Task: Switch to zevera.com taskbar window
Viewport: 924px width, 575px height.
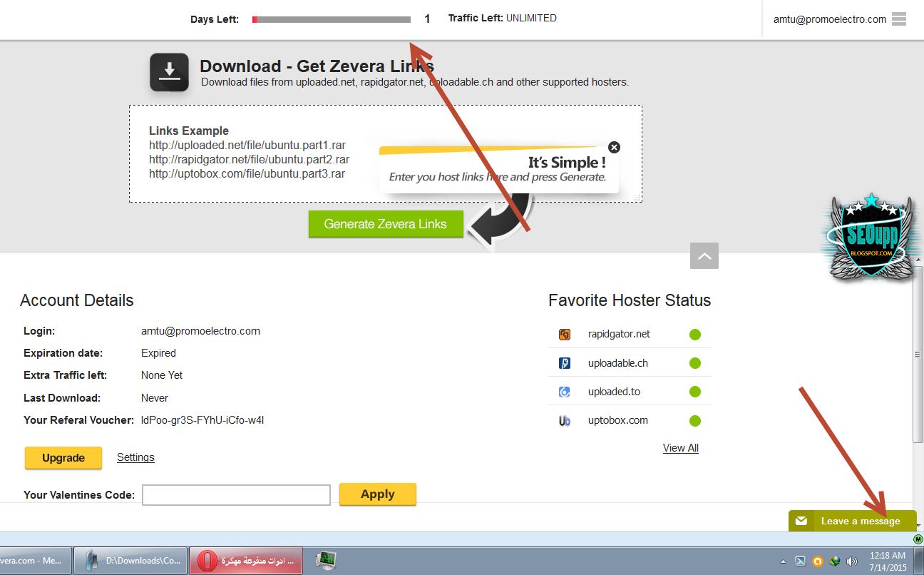Action: click(36, 561)
